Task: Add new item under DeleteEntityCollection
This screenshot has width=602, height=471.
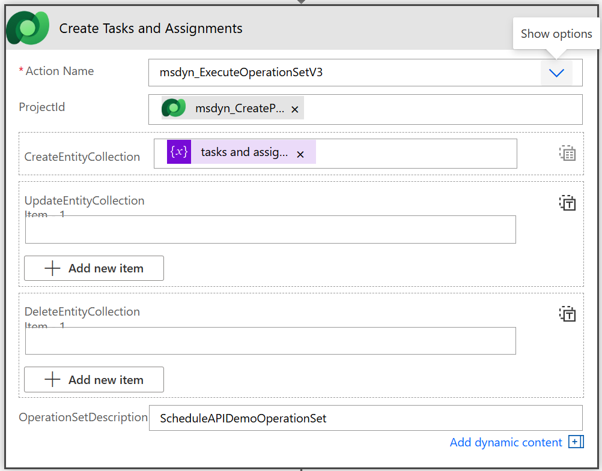Action: tap(94, 379)
